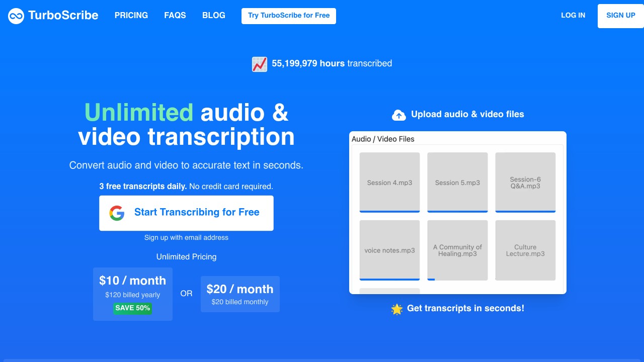Click the $20 billed monthly text
The height and width of the screenshot is (362, 644).
point(240,302)
